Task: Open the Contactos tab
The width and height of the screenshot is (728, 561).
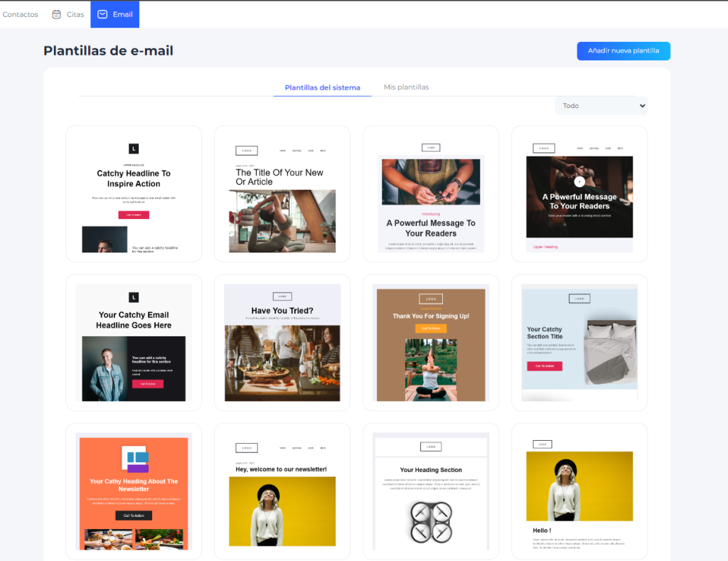Action: (x=20, y=14)
